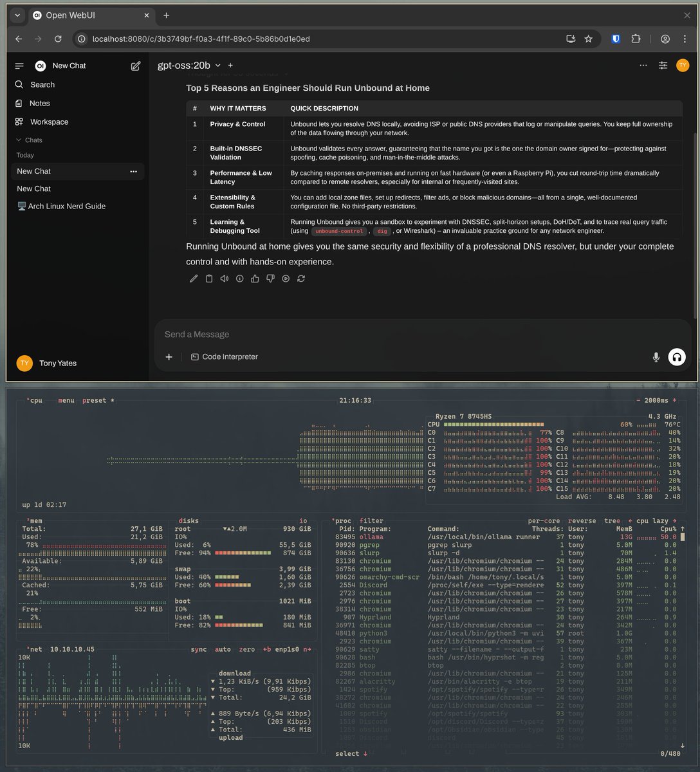
Task: Click the btop mem box label
Action: coord(34,521)
